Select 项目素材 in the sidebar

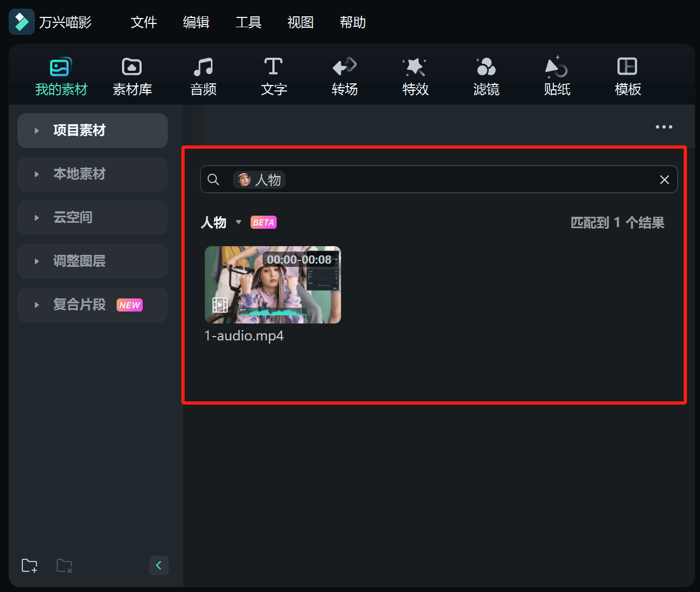point(93,131)
